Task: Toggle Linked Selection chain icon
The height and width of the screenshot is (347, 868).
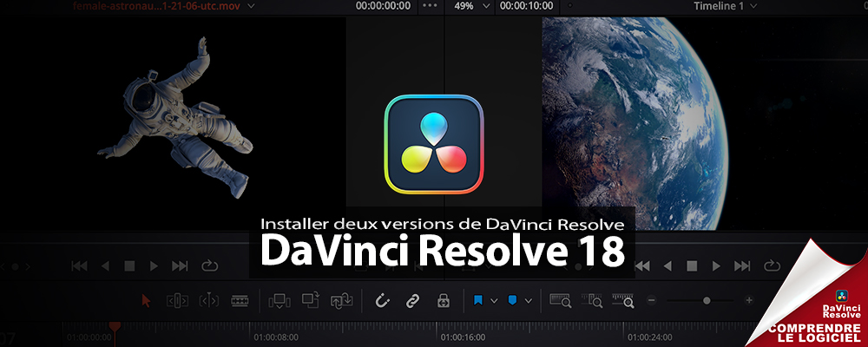Action: pos(412,300)
